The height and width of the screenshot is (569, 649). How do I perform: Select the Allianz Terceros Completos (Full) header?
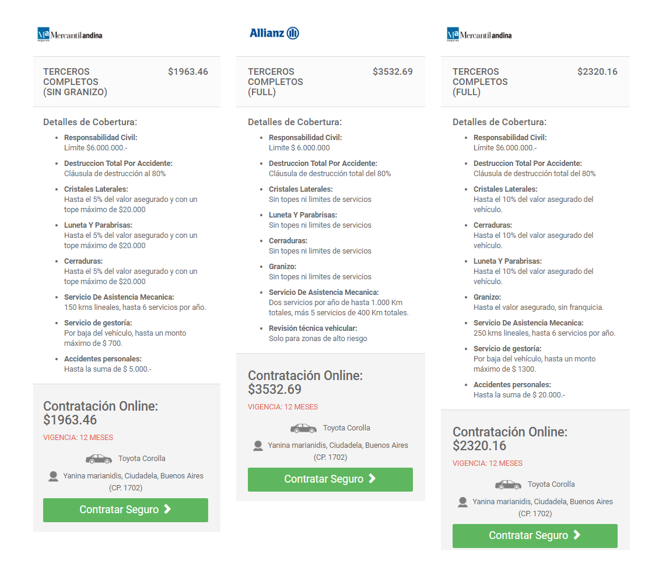click(x=278, y=82)
